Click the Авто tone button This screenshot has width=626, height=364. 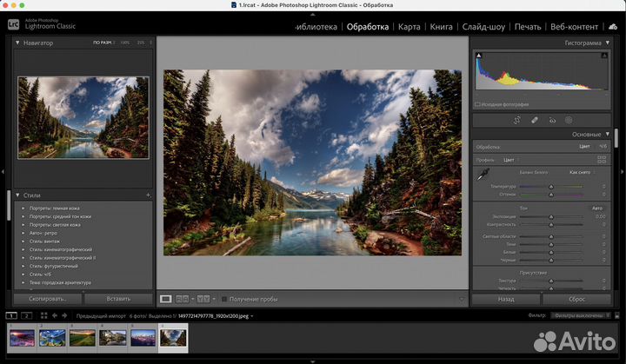tap(597, 208)
